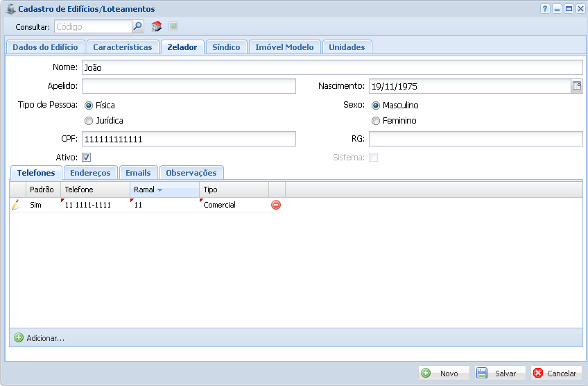The height and width of the screenshot is (386, 588).
Task: Click the house icon in the Consultar toolbar
Action: pyautogui.click(x=157, y=26)
